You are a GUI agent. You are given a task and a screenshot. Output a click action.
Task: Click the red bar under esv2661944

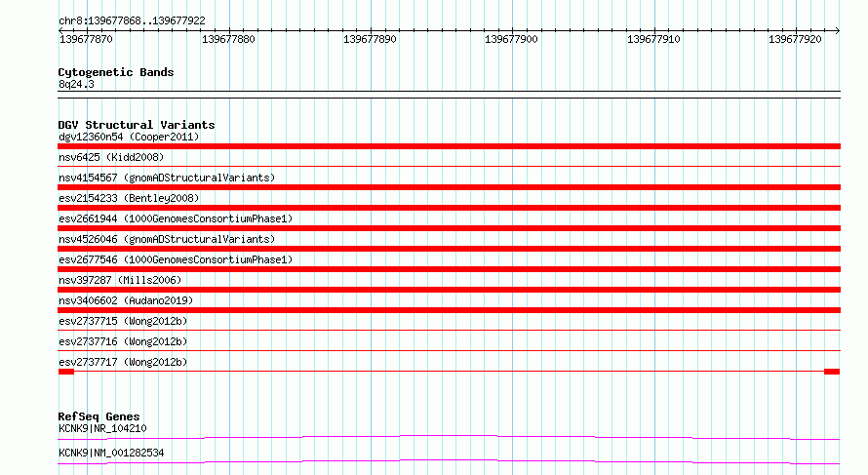pyautogui.click(x=449, y=228)
